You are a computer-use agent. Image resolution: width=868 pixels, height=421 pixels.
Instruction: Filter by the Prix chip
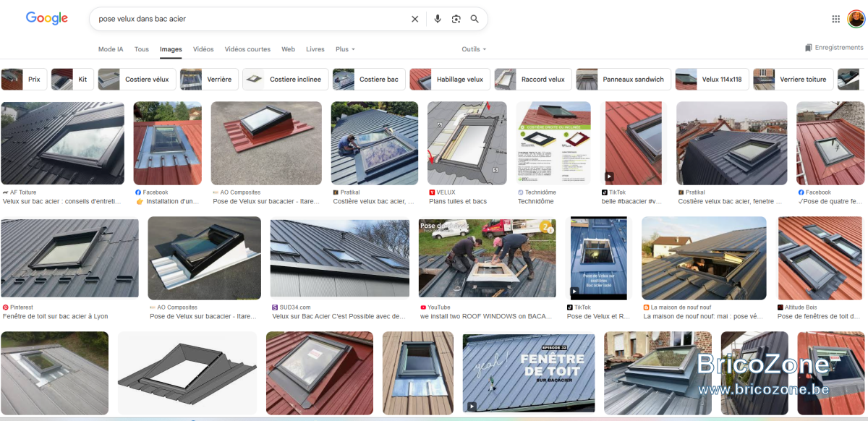[23, 80]
